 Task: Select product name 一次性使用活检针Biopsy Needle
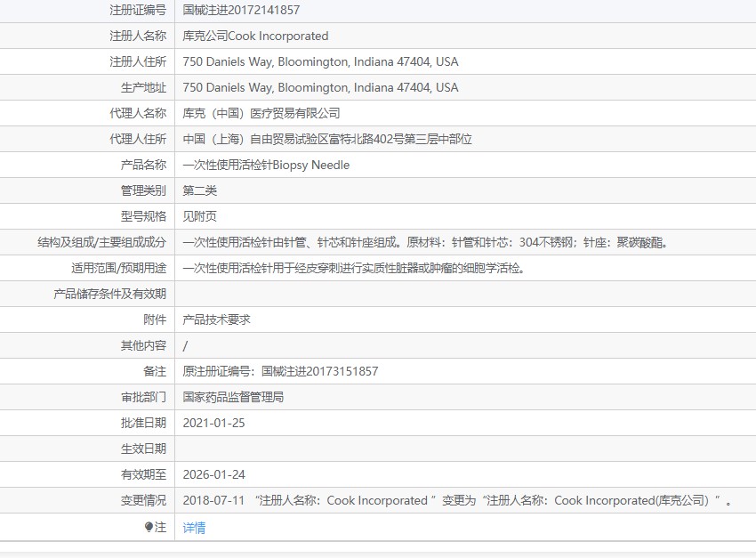pos(266,166)
